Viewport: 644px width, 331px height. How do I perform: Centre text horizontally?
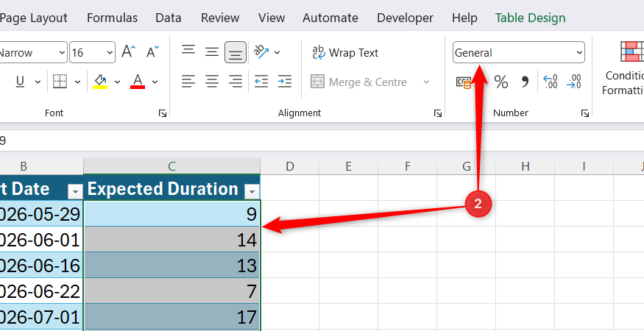pos(212,82)
